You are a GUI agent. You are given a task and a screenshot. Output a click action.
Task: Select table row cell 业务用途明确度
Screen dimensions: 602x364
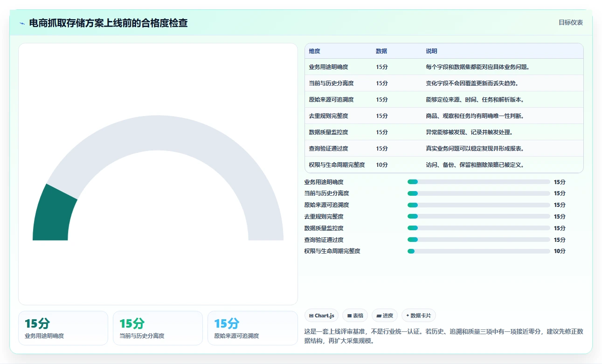pyautogui.click(x=328, y=67)
